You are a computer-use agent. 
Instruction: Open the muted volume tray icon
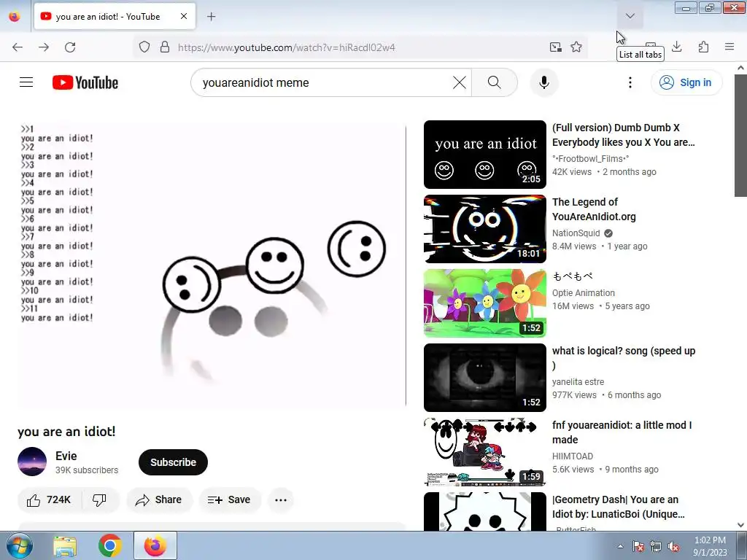pyautogui.click(x=673, y=546)
